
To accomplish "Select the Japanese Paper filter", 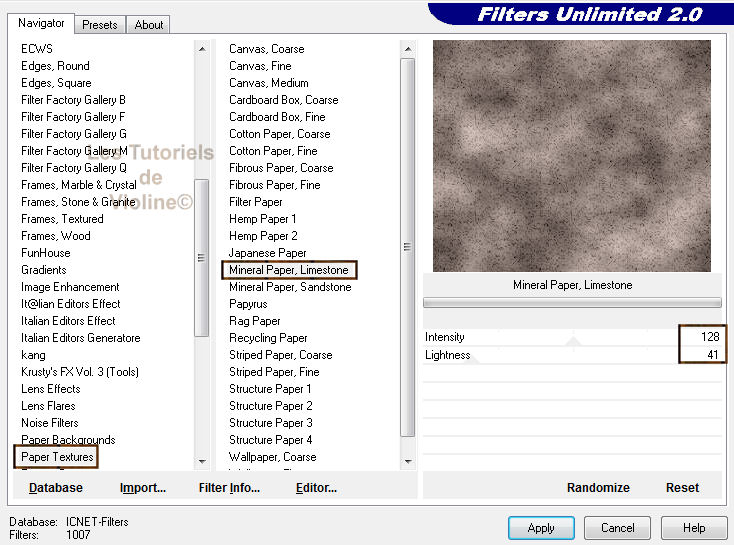I will [x=267, y=253].
